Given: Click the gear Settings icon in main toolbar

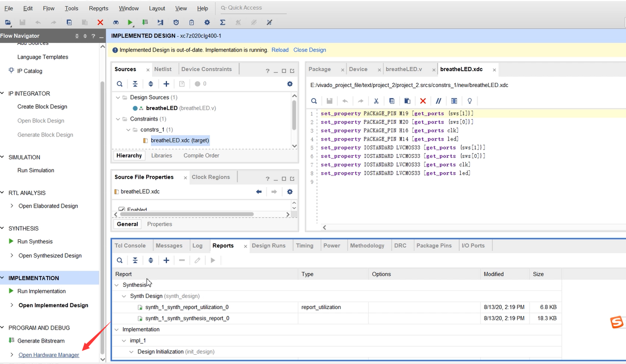Looking at the screenshot, I should 207,22.
